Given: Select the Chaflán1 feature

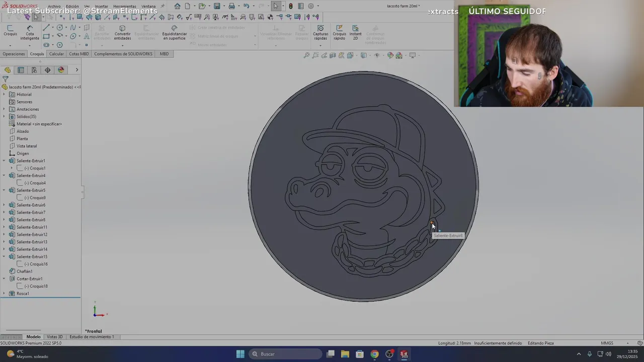Looking at the screenshot, I should tap(21, 271).
